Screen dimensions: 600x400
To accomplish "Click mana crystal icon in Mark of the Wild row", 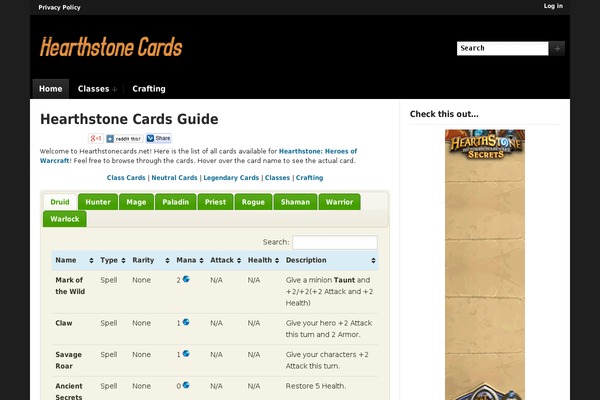I will 186,279.
